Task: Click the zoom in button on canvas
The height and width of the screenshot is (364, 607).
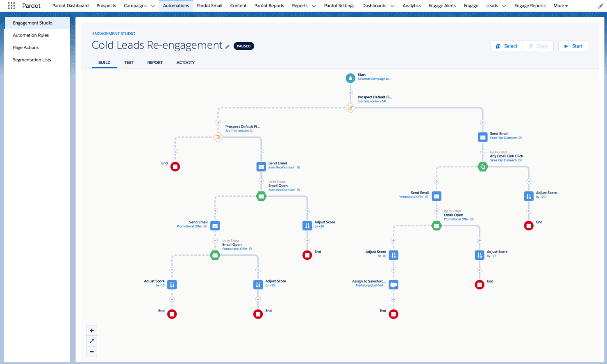Action: coord(91,330)
